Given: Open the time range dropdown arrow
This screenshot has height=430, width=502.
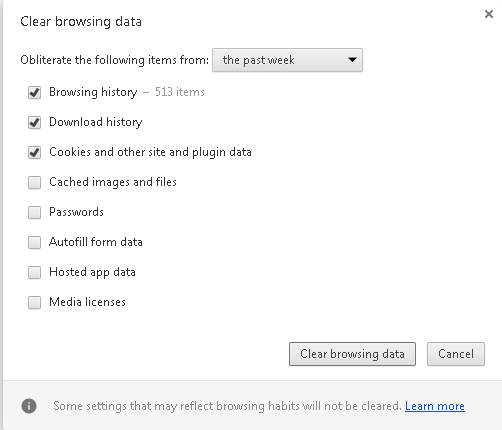Looking at the screenshot, I should point(352,60).
